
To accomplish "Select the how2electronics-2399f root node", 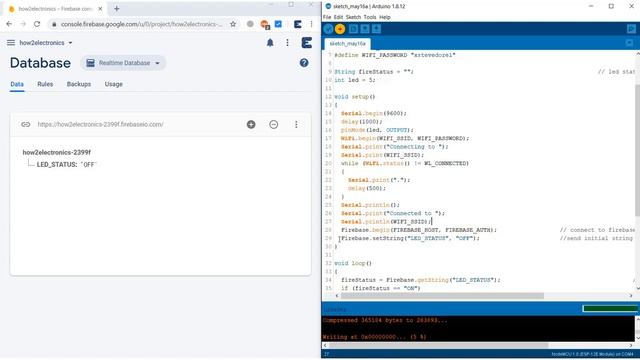I will (57, 152).
